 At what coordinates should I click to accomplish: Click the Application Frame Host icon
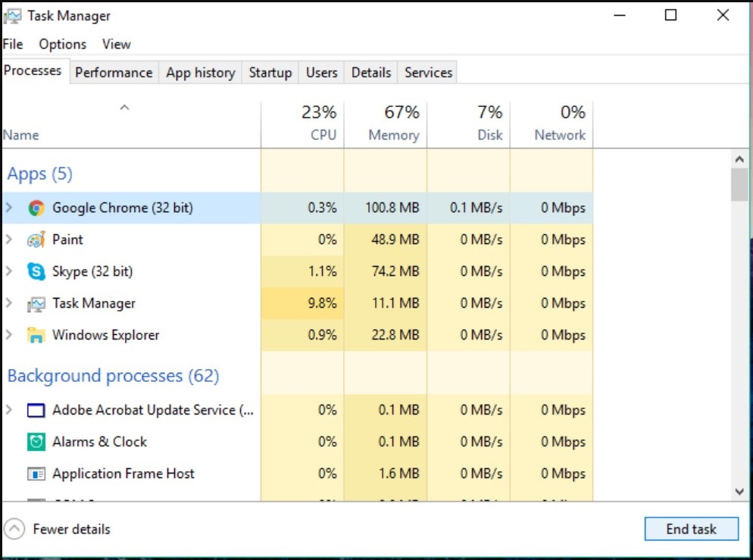pyautogui.click(x=36, y=474)
